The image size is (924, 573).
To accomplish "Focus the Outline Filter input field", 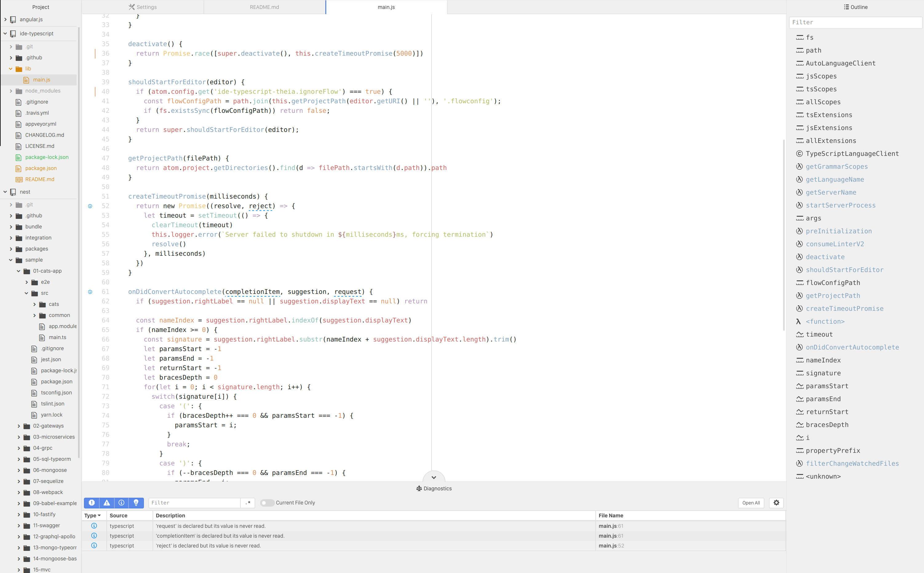I will point(855,22).
